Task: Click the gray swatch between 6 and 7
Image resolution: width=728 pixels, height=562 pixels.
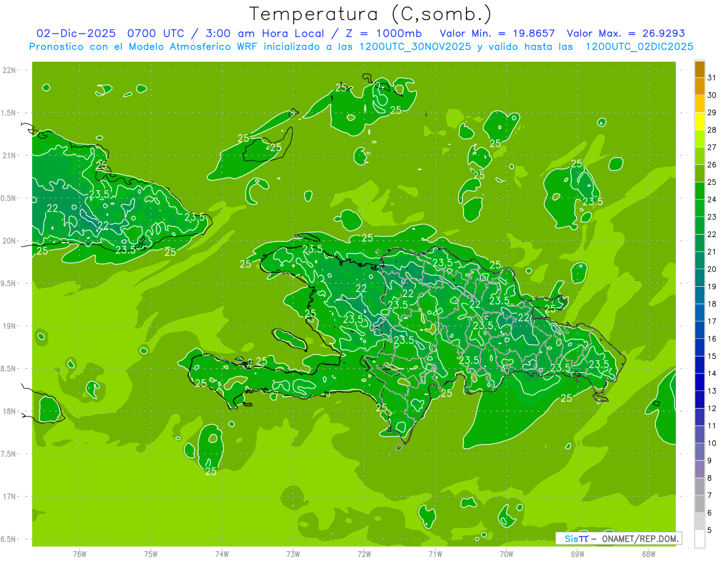Action: coord(699,504)
